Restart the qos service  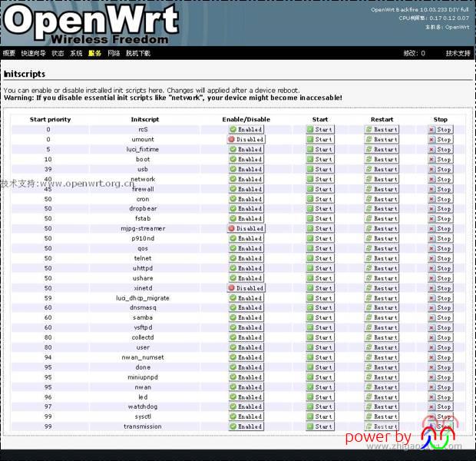pos(382,249)
